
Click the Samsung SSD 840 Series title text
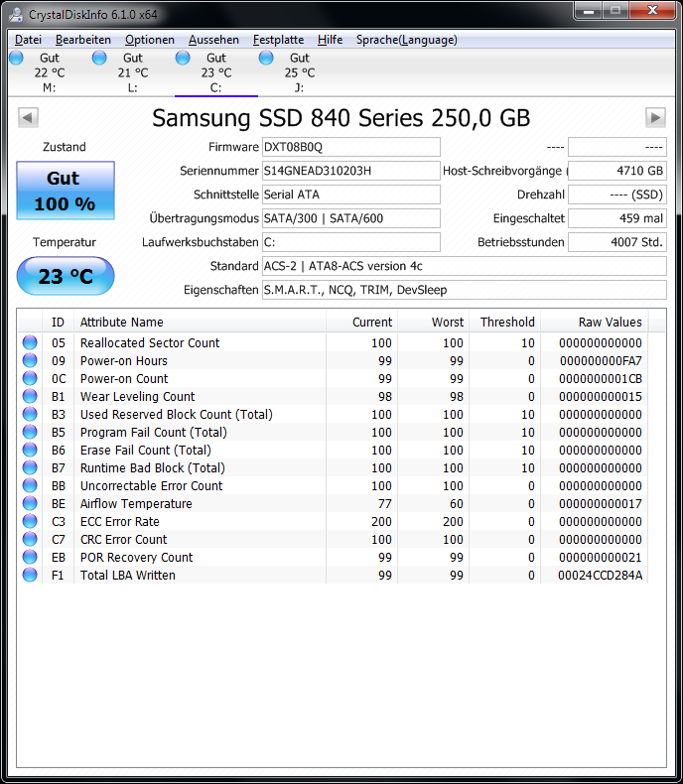pyautogui.click(x=341, y=118)
